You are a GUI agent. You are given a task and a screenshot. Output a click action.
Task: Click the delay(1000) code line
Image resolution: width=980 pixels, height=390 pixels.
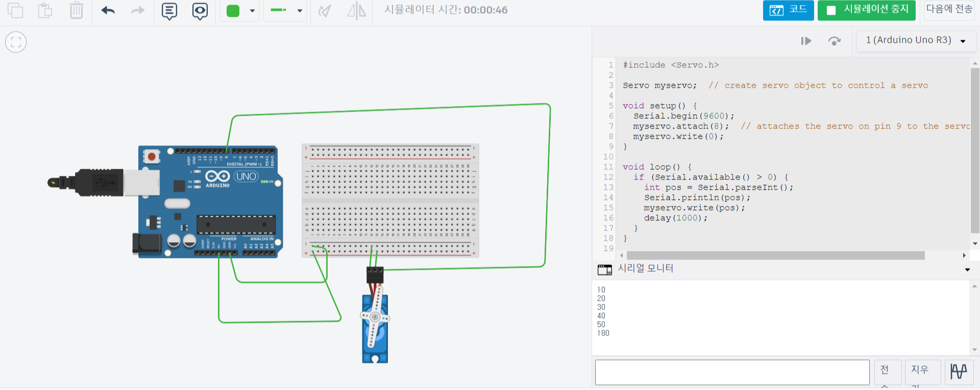click(675, 218)
